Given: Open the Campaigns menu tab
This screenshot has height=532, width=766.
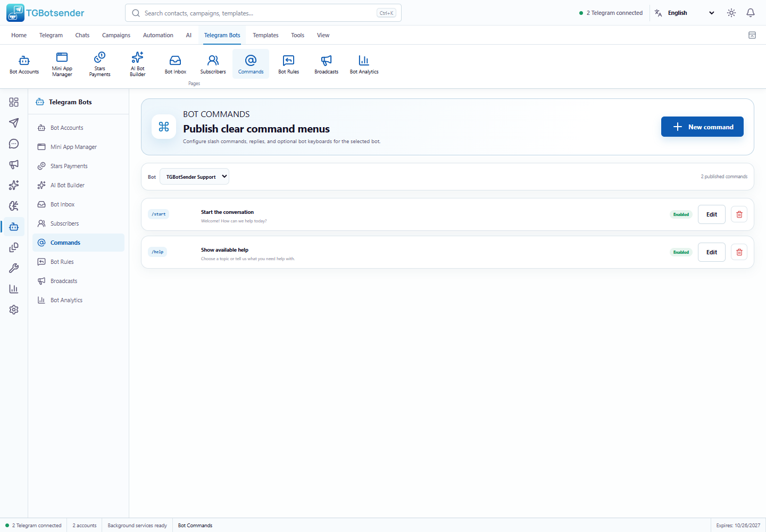Looking at the screenshot, I should [x=116, y=35].
